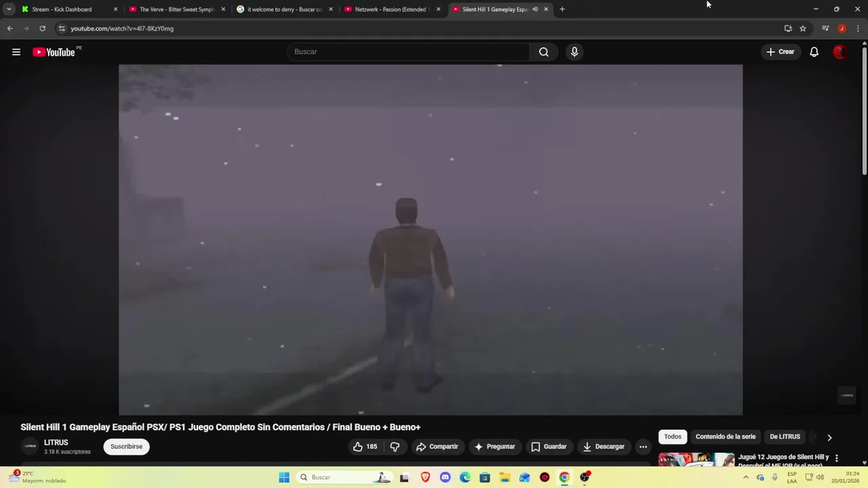Click the Guardar button
This screenshot has width=868, height=488.
pos(549,447)
